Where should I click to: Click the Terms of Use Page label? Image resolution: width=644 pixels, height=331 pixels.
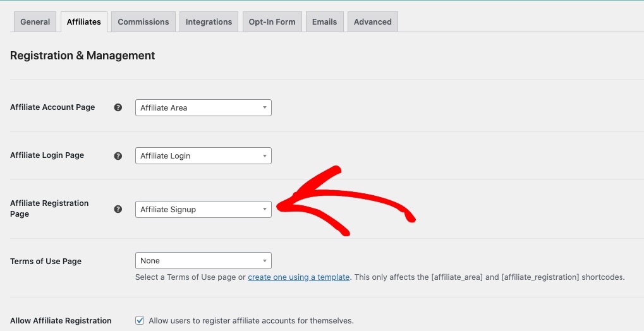click(46, 261)
